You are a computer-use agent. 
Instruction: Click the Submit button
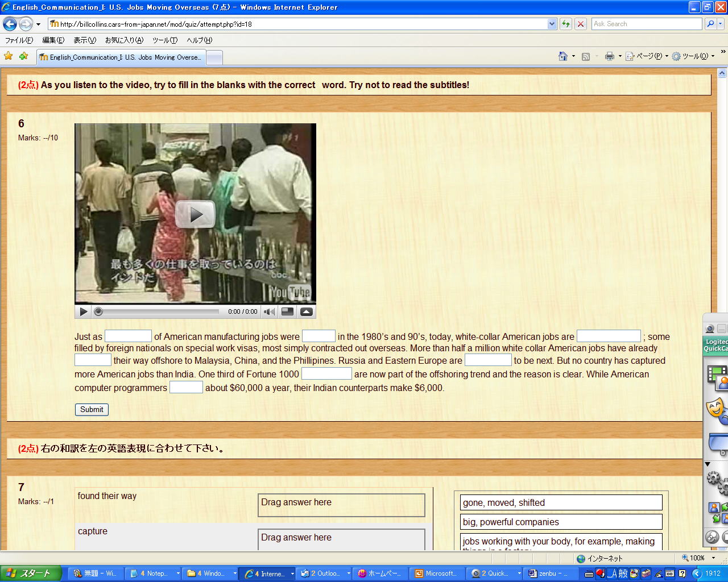pyautogui.click(x=92, y=409)
